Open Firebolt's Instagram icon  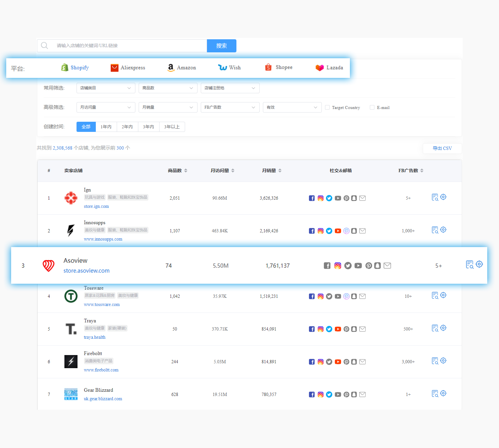320,362
